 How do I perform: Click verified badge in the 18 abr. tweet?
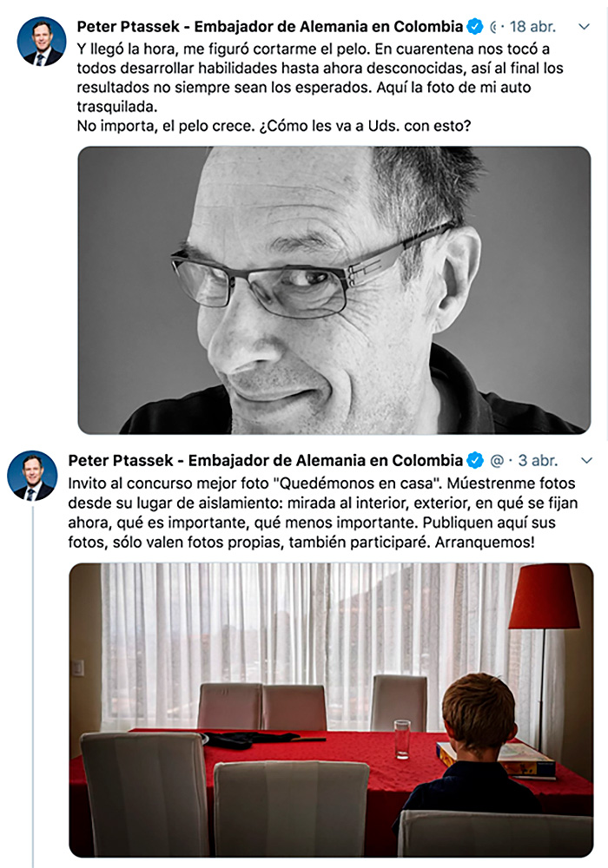[475, 27]
